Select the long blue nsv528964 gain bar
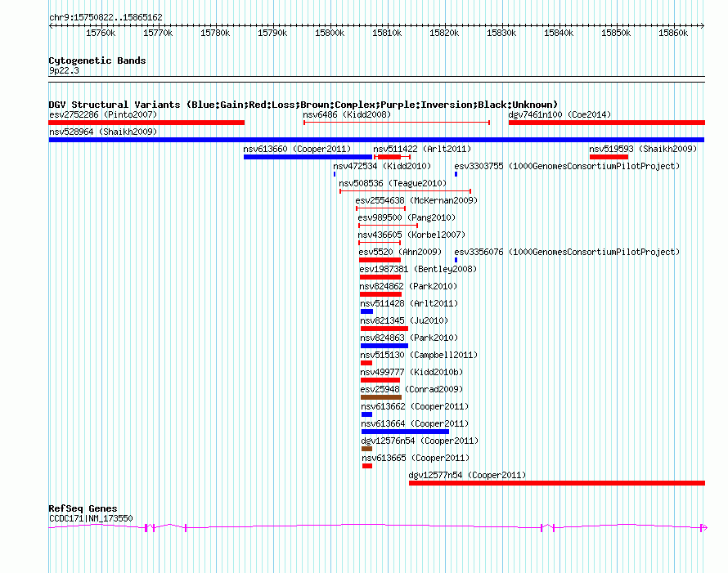728x573 pixels. point(376,140)
